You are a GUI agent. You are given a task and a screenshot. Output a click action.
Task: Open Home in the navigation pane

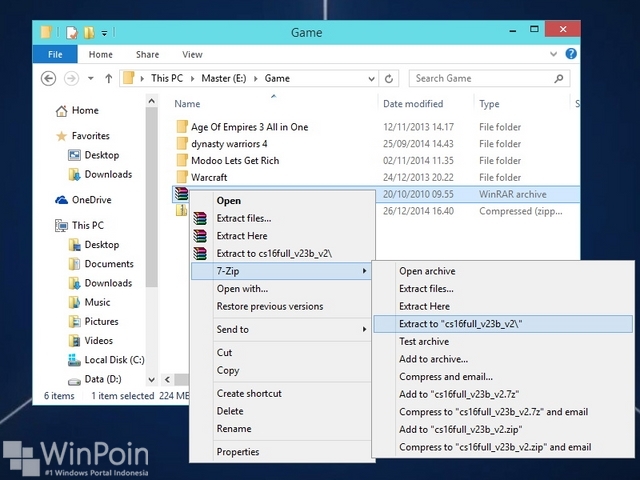pyautogui.click(x=85, y=110)
